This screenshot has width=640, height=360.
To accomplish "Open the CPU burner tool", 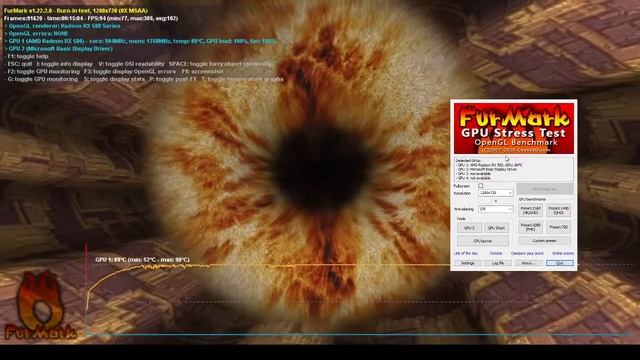I will 483,241.
